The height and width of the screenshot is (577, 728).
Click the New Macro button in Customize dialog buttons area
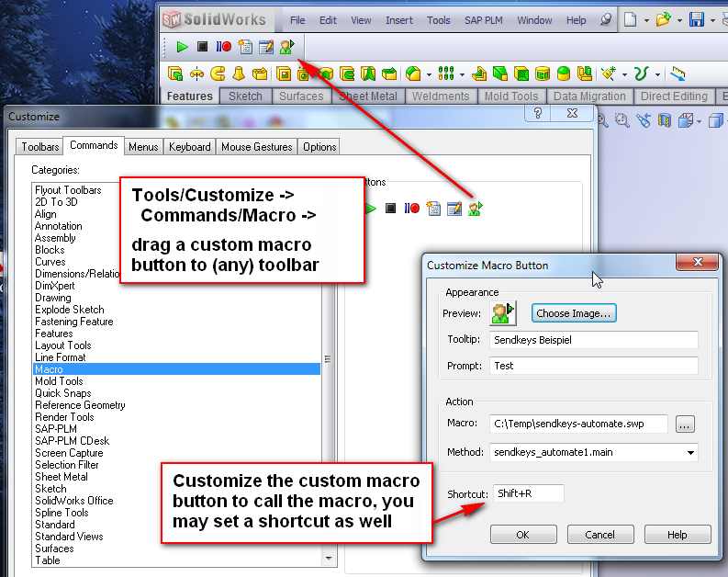(x=433, y=209)
